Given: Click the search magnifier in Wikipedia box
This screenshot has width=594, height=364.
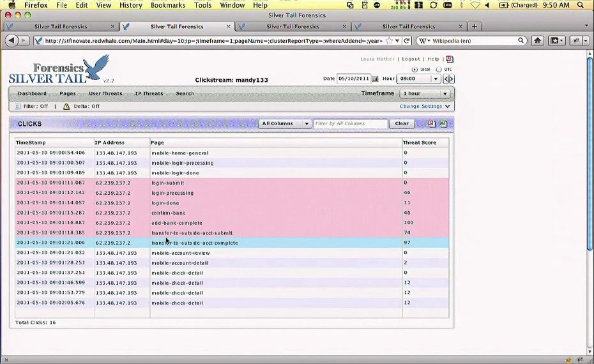Looking at the screenshot, I should [521, 40].
